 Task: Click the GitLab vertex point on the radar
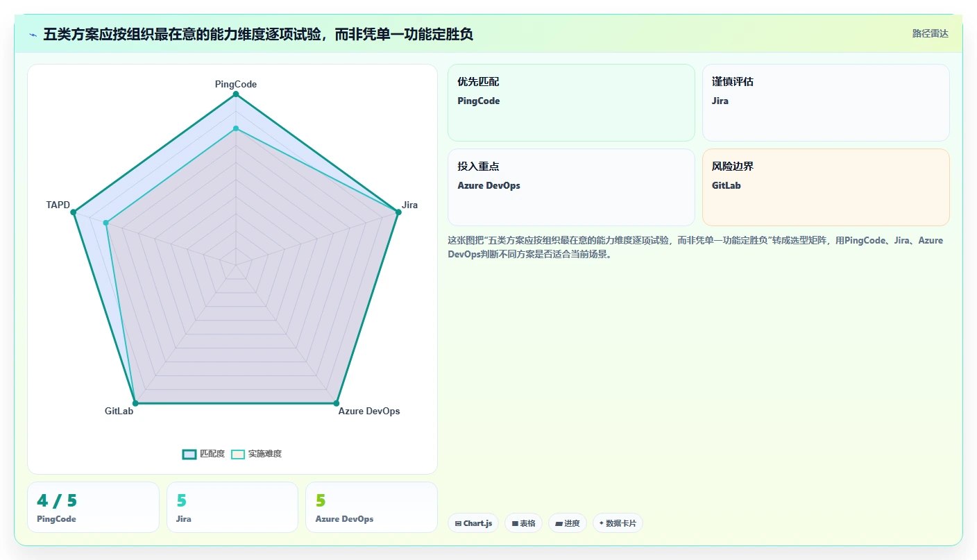(135, 403)
